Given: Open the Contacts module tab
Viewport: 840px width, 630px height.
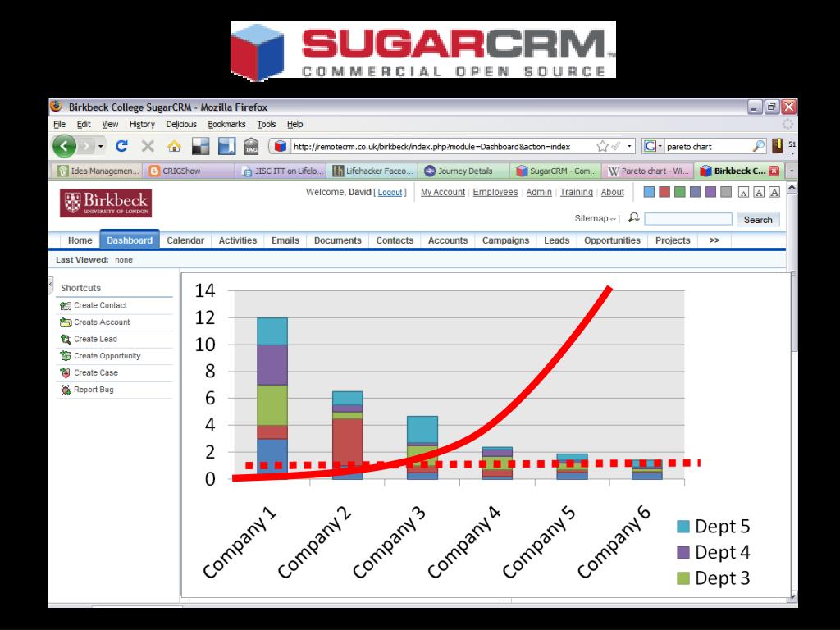Looking at the screenshot, I should (x=395, y=240).
